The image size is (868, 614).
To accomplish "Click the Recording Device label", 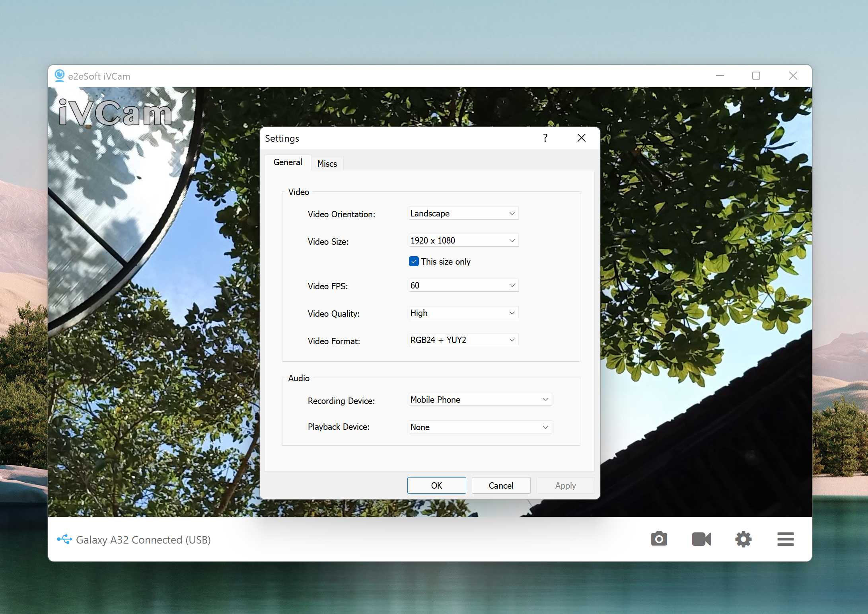I will (341, 401).
